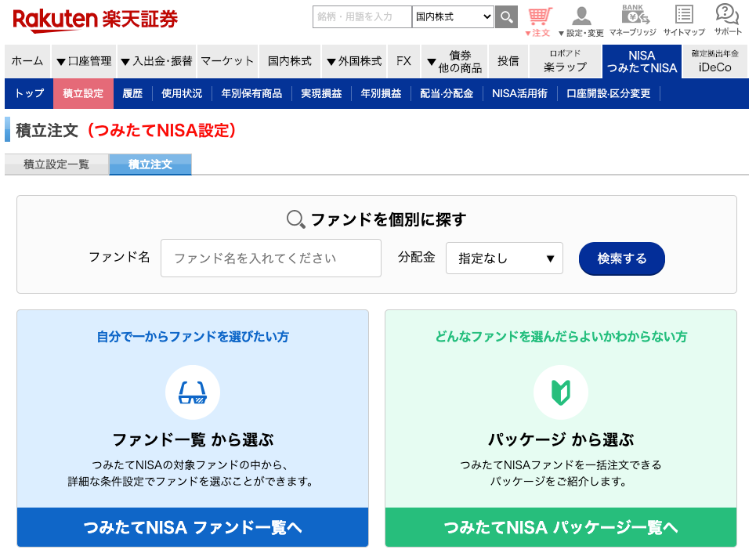This screenshot has width=756, height=553.
Task: Click the Rakuten 楽天証券 logo
Action: coord(95,20)
